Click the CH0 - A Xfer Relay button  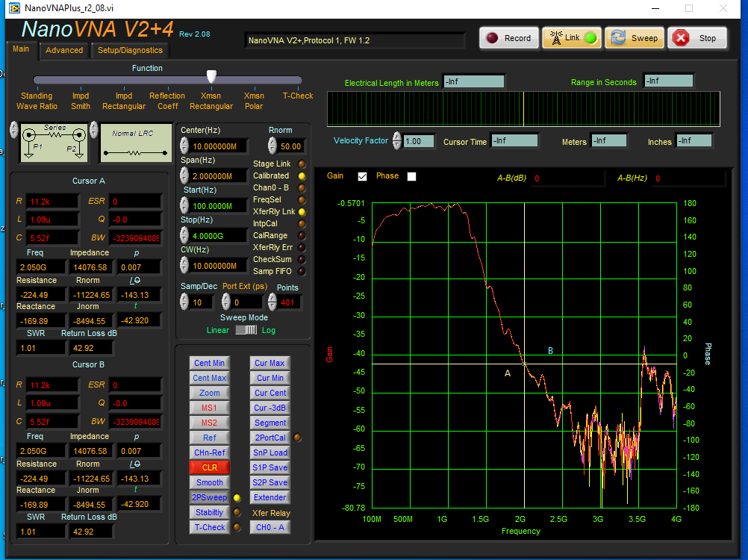click(270, 527)
